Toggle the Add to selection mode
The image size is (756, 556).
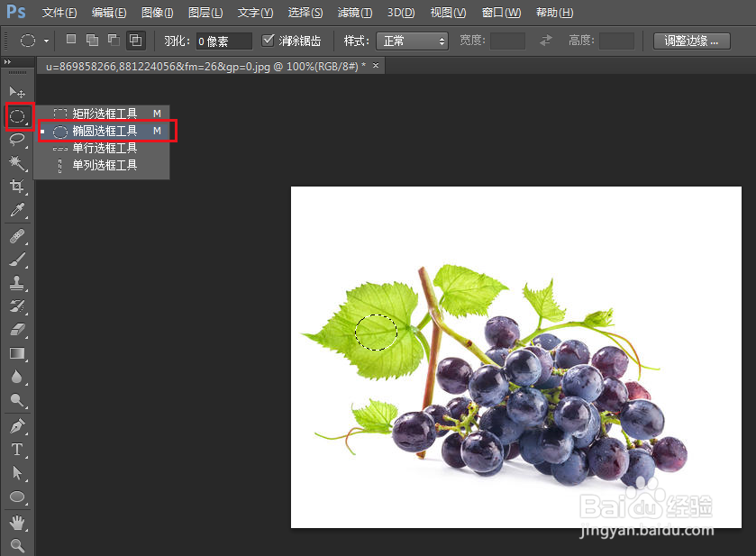(91, 40)
